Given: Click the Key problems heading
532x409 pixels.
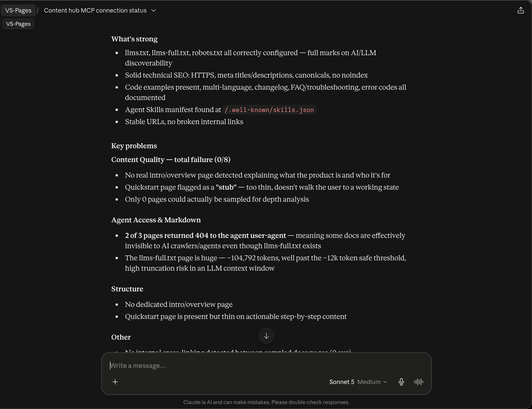Looking at the screenshot, I should pos(134,146).
